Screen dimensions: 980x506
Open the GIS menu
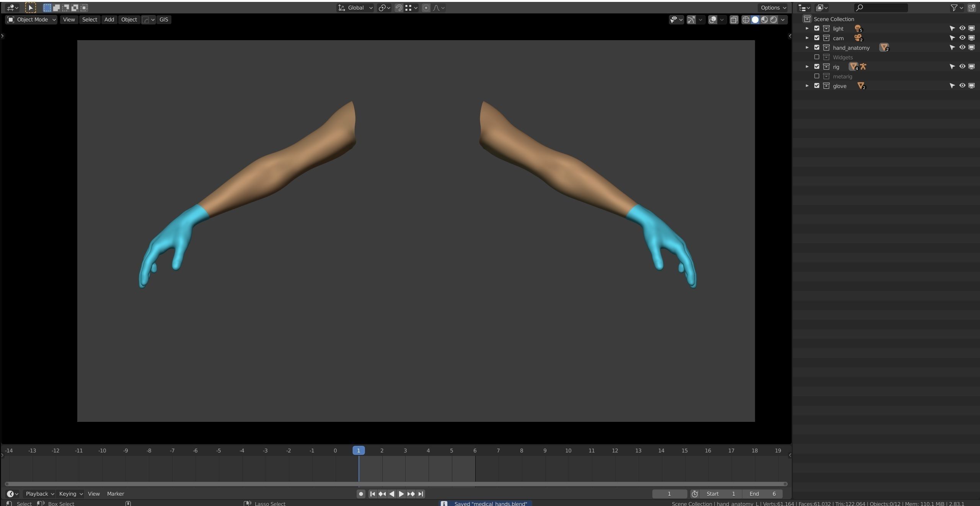164,20
